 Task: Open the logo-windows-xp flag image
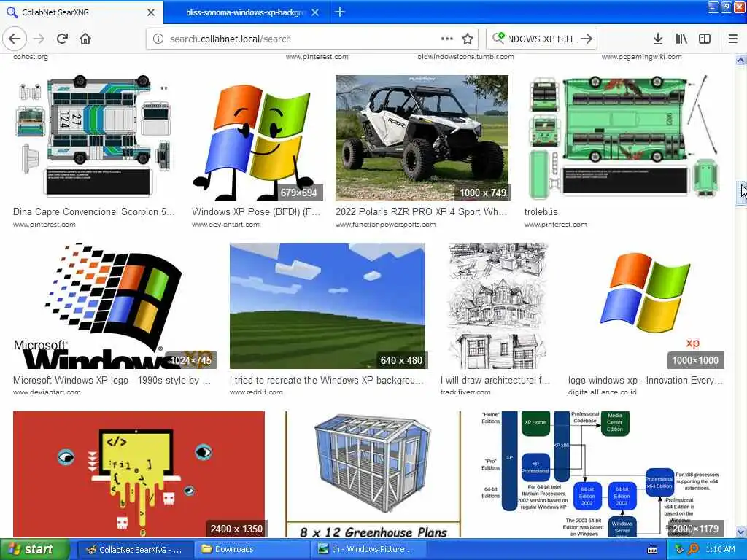pyautogui.click(x=646, y=306)
